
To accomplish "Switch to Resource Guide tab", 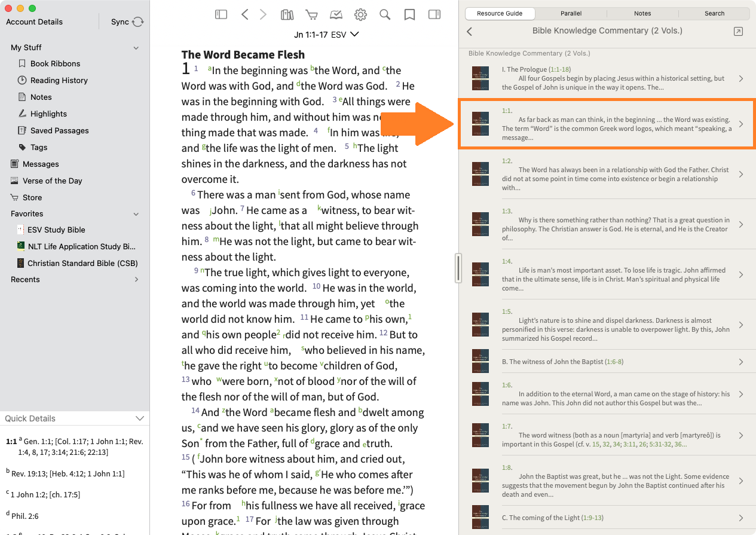I will pyautogui.click(x=500, y=13).
